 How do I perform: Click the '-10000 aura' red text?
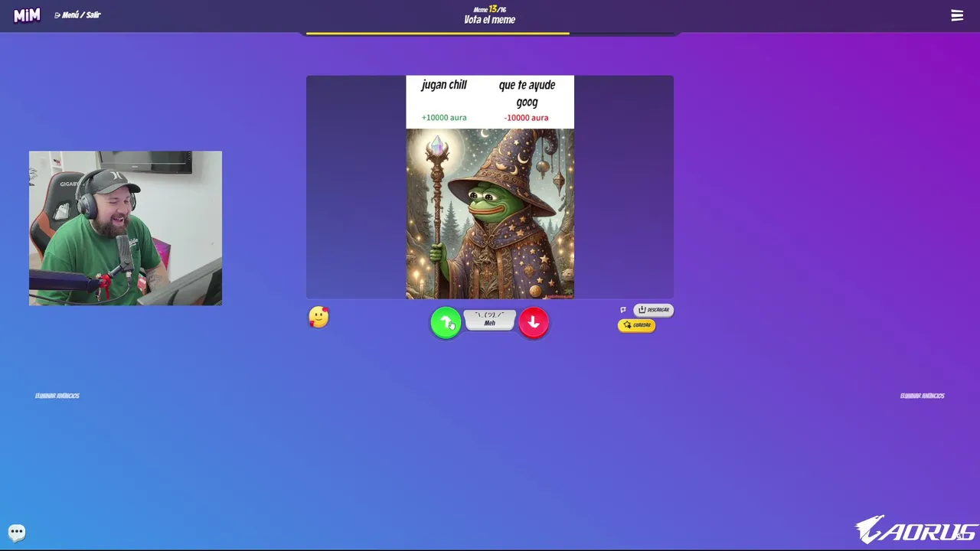(x=526, y=118)
